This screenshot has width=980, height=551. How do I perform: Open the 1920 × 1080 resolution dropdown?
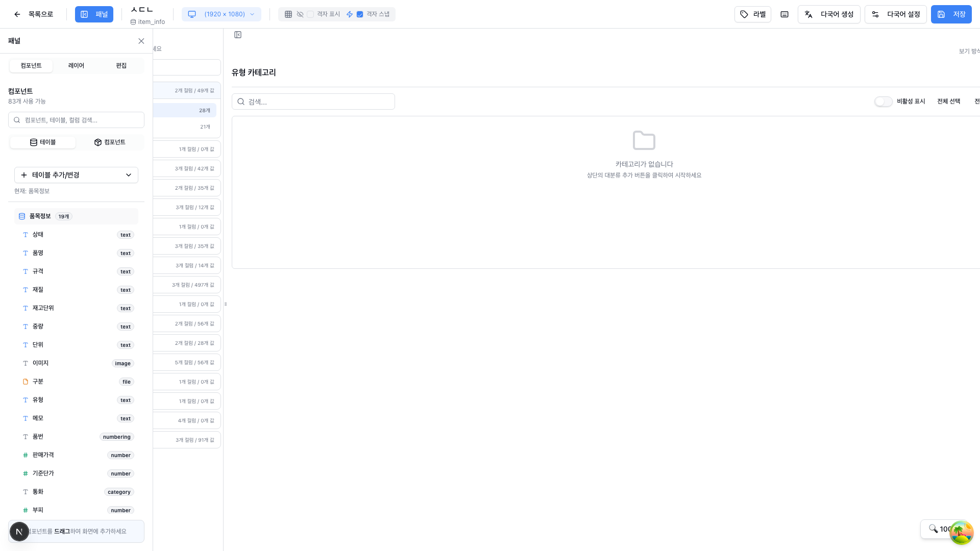222,14
